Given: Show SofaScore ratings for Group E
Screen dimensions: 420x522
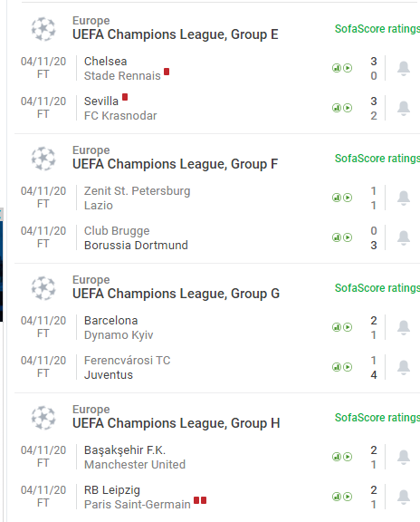Looking at the screenshot, I should click(x=377, y=29).
